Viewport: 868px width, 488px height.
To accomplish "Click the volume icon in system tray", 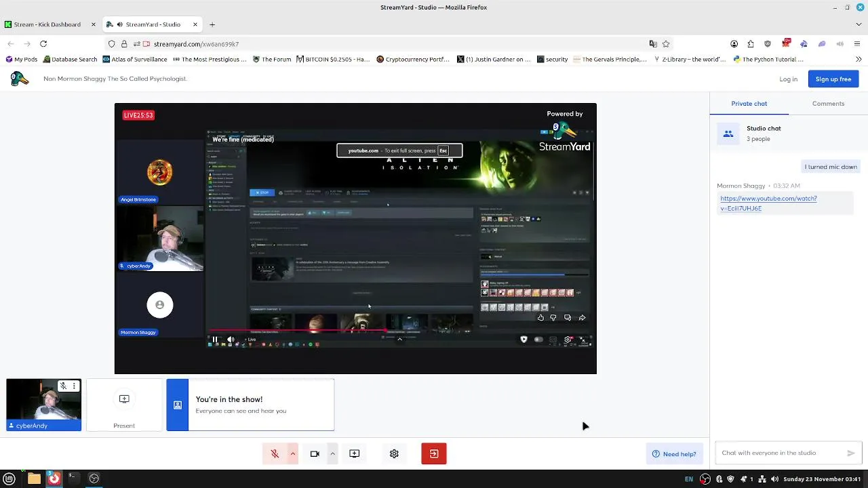I will click(x=774, y=479).
